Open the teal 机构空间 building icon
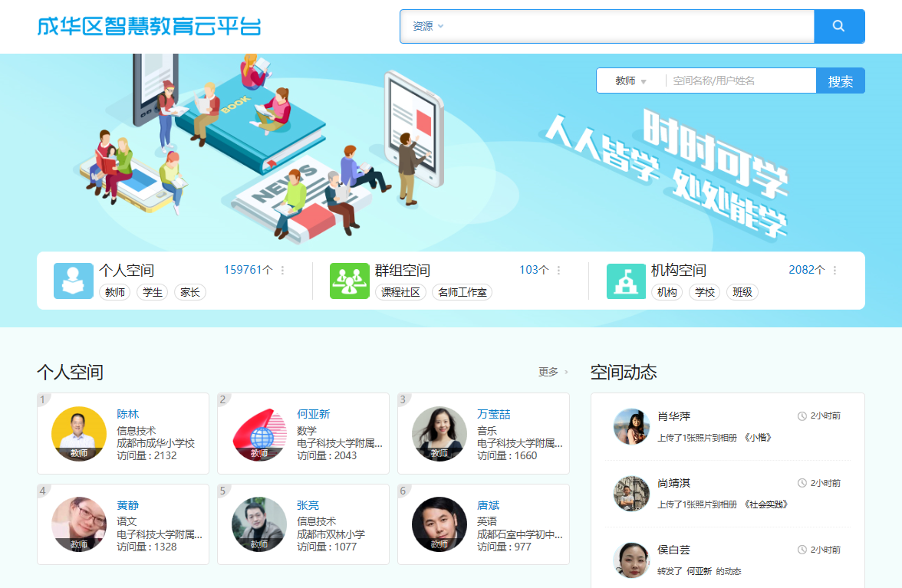902x588 pixels. [626, 281]
